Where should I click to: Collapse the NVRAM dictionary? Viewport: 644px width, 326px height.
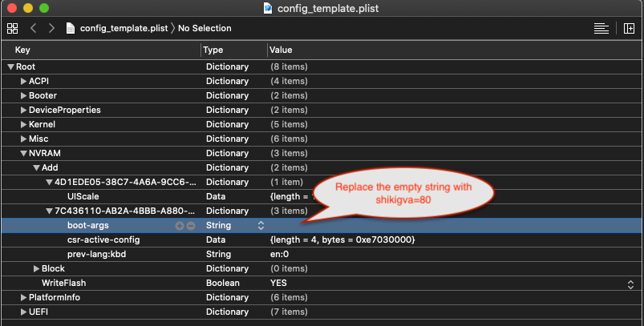(23, 153)
